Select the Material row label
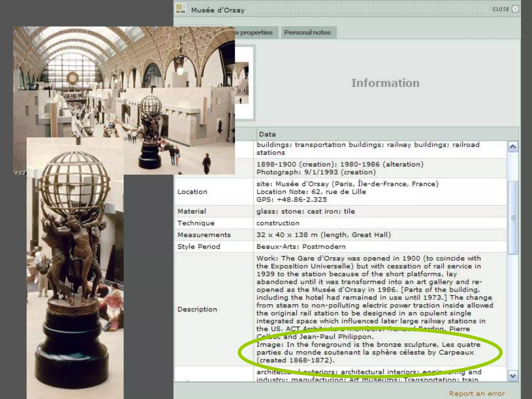The height and width of the screenshot is (399, 532). pos(192,211)
